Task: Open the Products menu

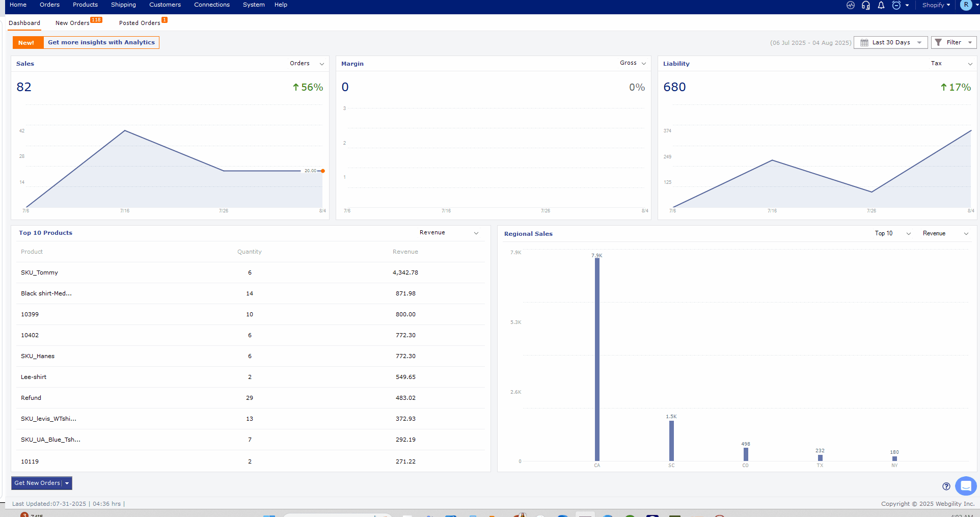Action: point(85,5)
